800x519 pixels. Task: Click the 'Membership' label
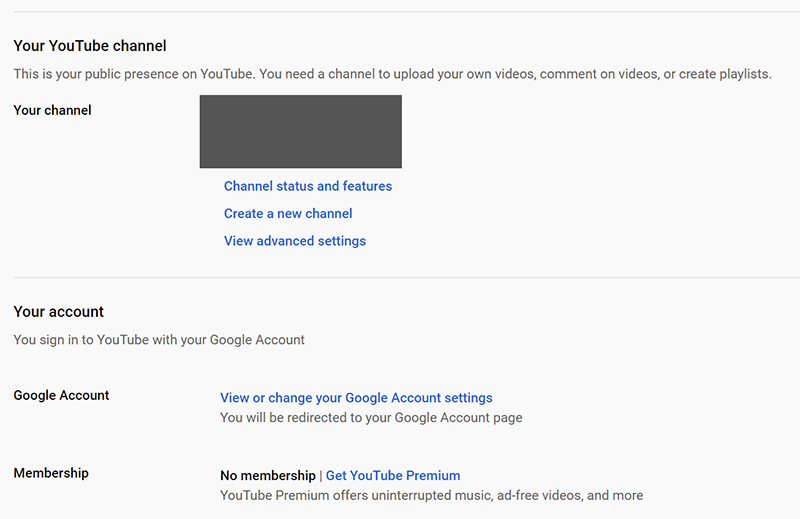click(x=51, y=473)
